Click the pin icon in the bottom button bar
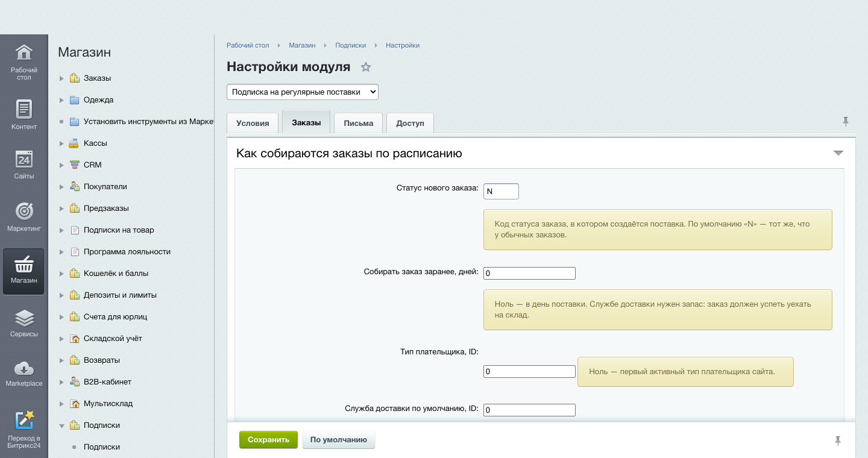 pyautogui.click(x=838, y=441)
